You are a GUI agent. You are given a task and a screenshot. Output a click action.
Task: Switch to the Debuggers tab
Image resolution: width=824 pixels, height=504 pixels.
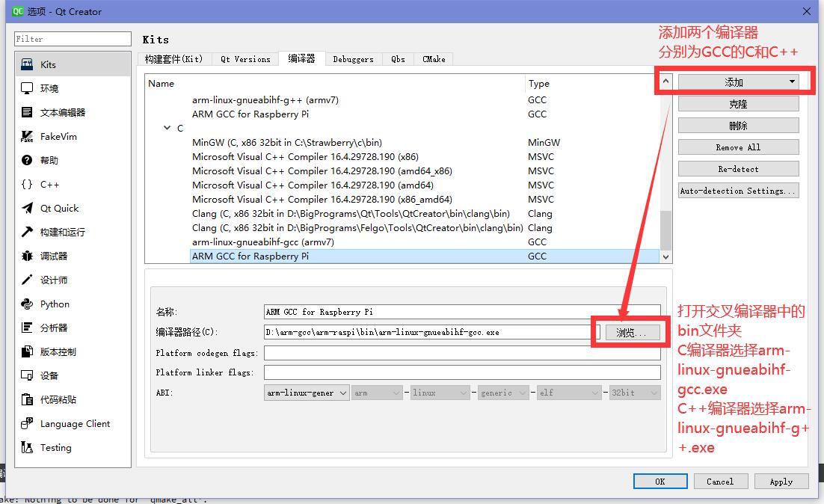point(353,59)
